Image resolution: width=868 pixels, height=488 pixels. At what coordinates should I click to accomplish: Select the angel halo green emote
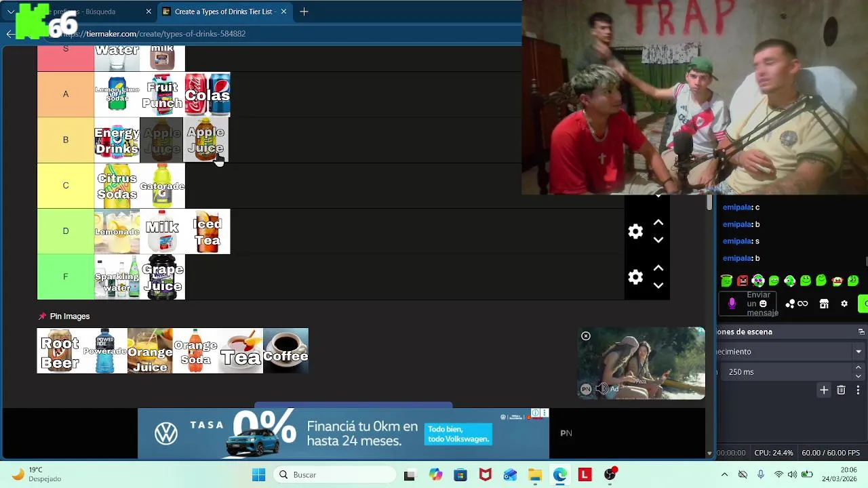[x=726, y=281]
